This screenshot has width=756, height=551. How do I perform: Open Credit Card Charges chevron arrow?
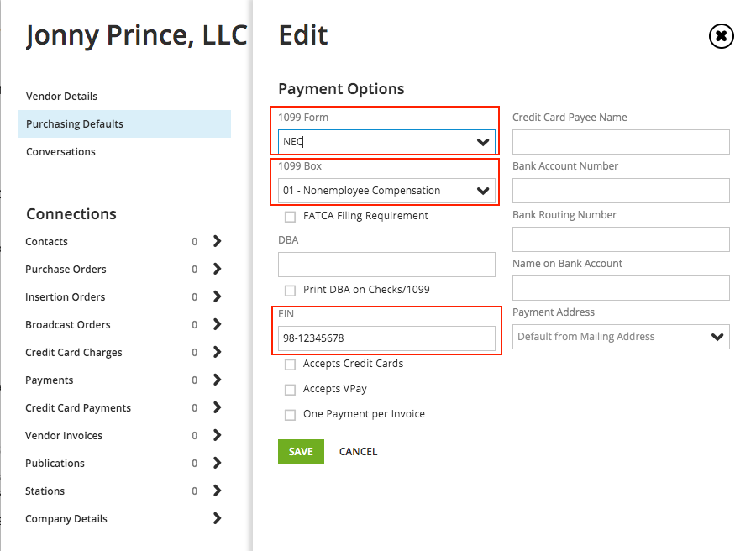point(217,353)
